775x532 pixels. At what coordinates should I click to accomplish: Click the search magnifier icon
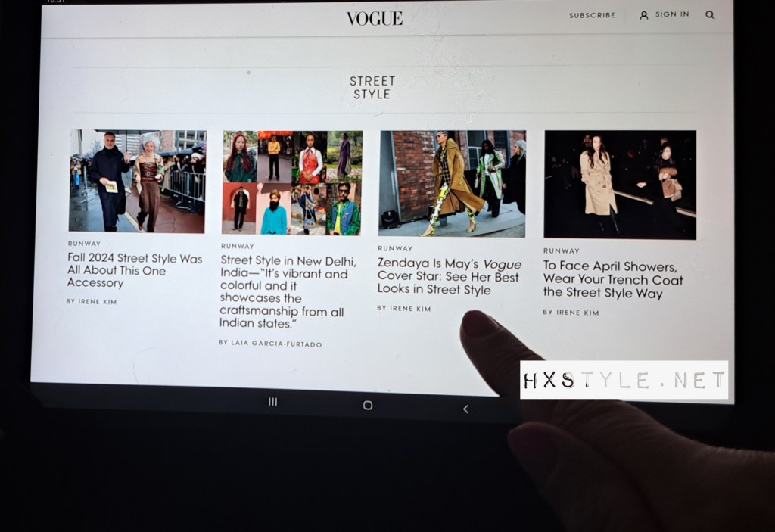coord(710,14)
